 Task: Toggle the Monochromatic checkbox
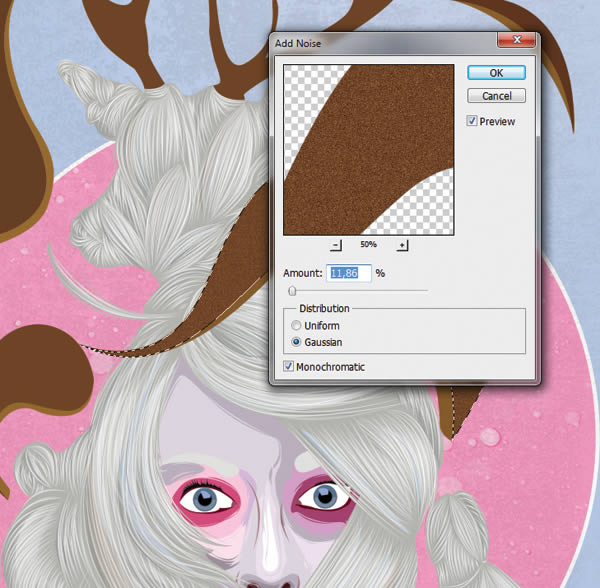pos(288,366)
